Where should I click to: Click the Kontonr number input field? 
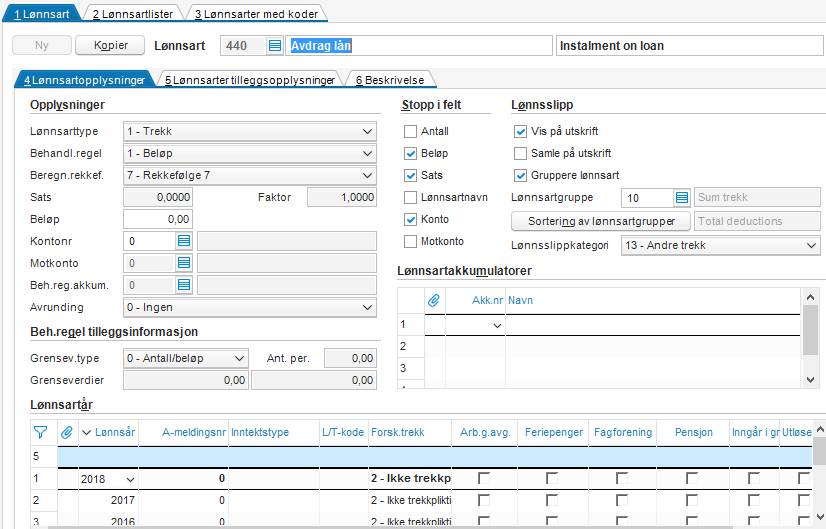coord(150,241)
